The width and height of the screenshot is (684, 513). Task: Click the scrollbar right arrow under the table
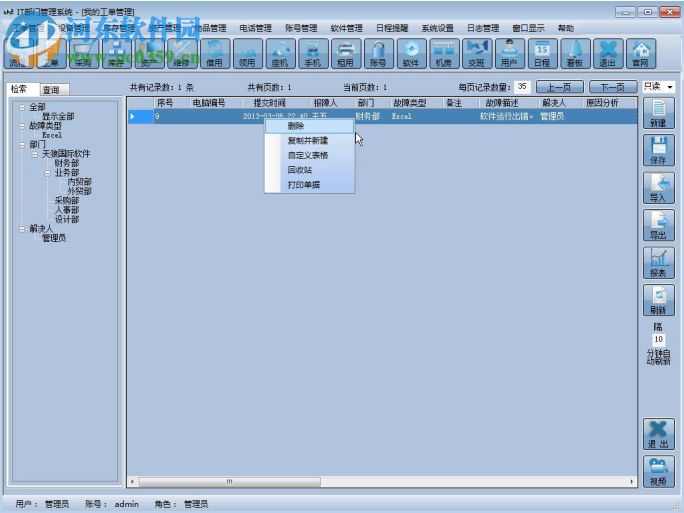coord(632,482)
